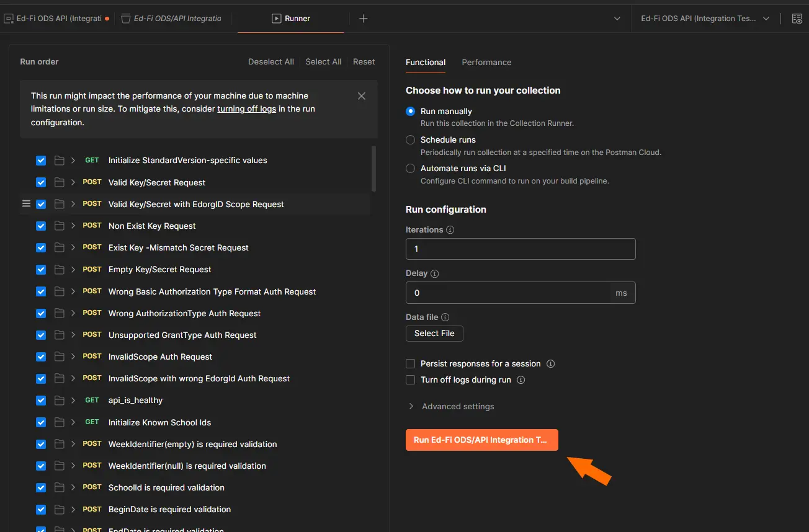809x532 pixels.
Task: Enable Turn off logs during run
Action: (x=410, y=380)
